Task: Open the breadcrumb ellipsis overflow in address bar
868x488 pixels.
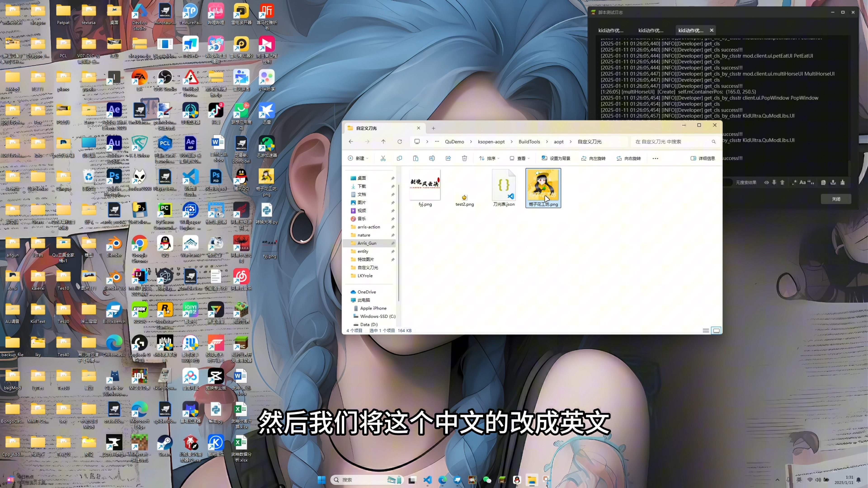Action: pyautogui.click(x=437, y=142)
